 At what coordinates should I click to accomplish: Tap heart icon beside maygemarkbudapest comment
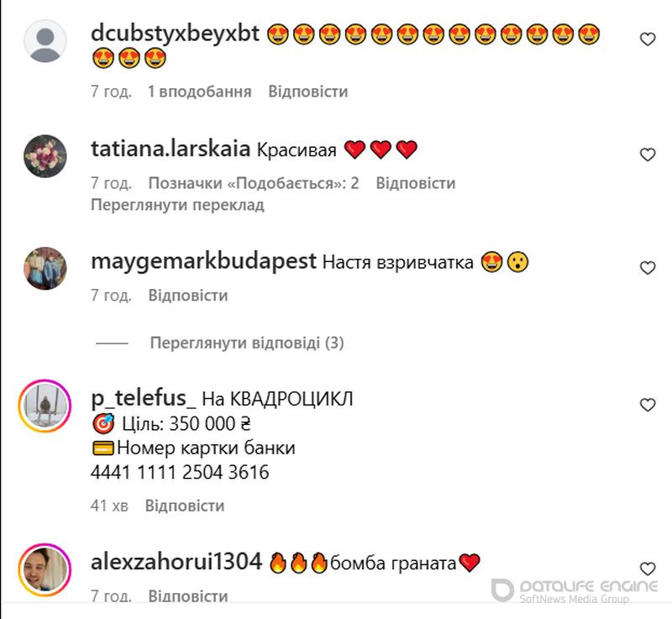pos(648,267)
